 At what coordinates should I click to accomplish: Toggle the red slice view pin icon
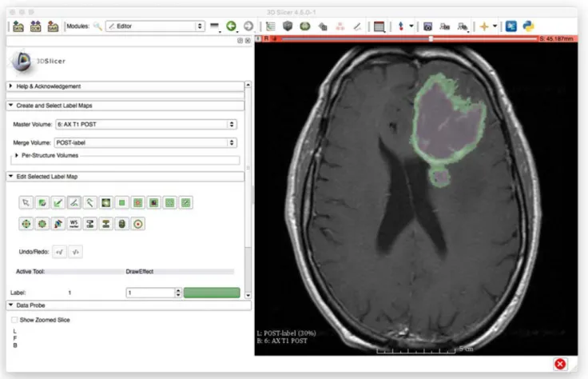pos(258,38)
